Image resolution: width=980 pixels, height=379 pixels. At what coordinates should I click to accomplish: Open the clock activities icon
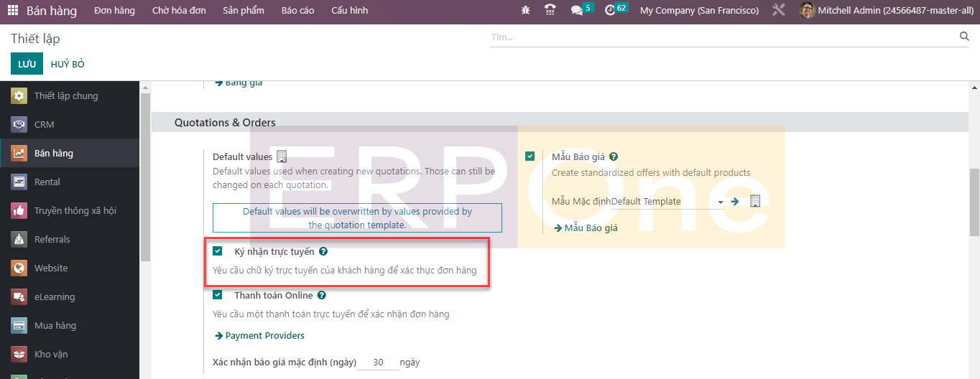pyautogui.click(x=610, y=11)
